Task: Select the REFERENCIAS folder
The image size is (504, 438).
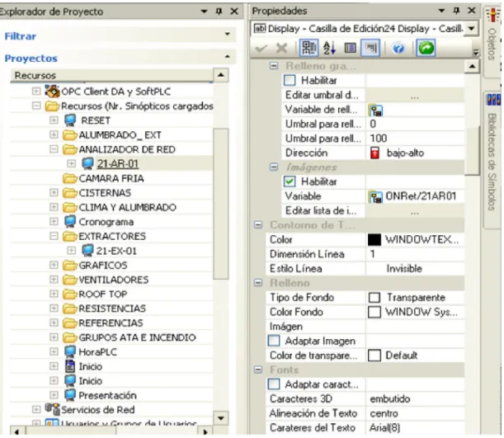Action: (111, 323)
